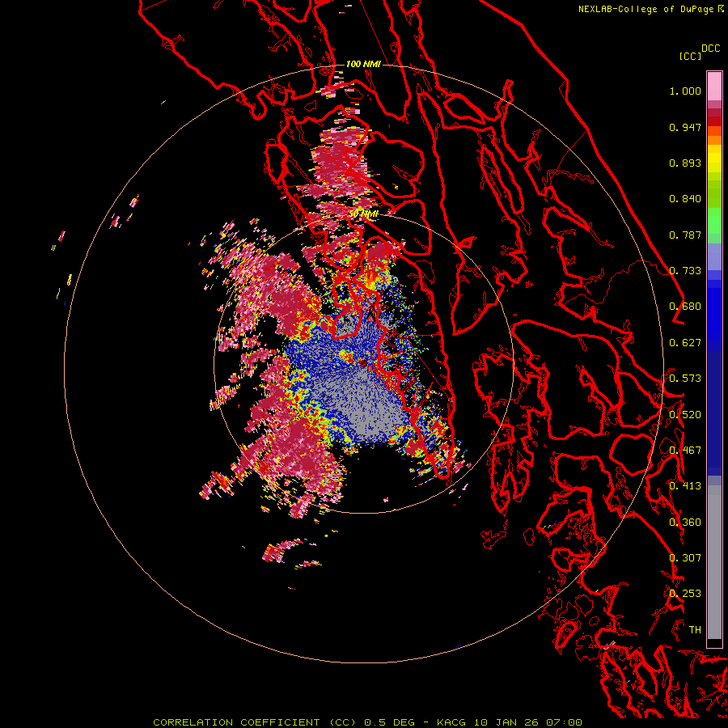Click the 50 NMI range ring label

coord(364,214)
